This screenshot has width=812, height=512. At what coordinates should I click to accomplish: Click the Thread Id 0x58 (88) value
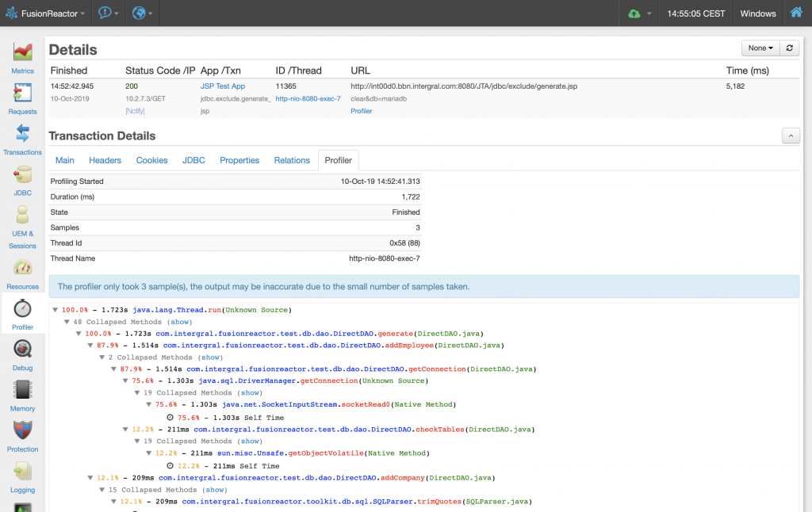405,243
